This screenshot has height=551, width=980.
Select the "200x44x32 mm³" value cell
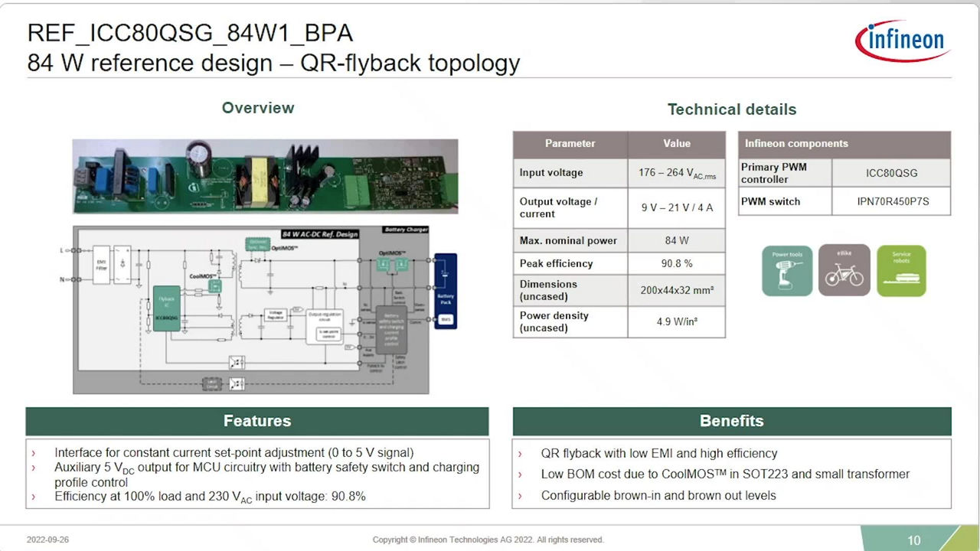tap(677, 290)
